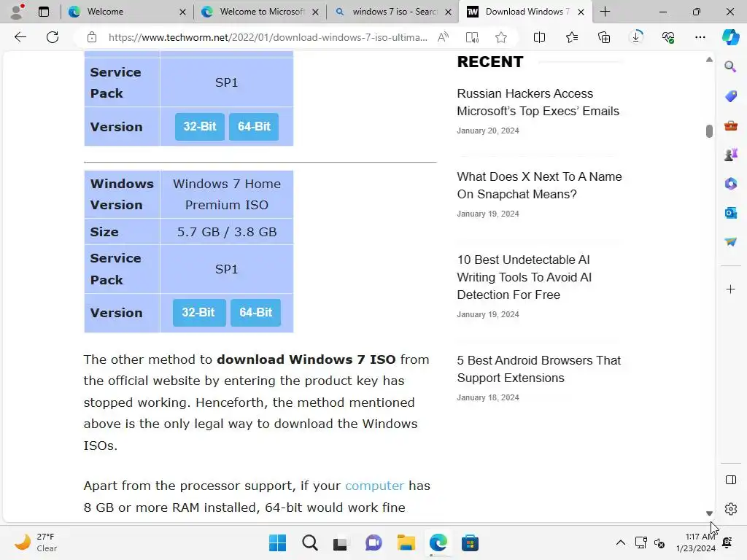The width and height of the screenshot is (747, 560).
Task: Add a new sidebar app
Action: pyautogui.click(x=730, y=289)
